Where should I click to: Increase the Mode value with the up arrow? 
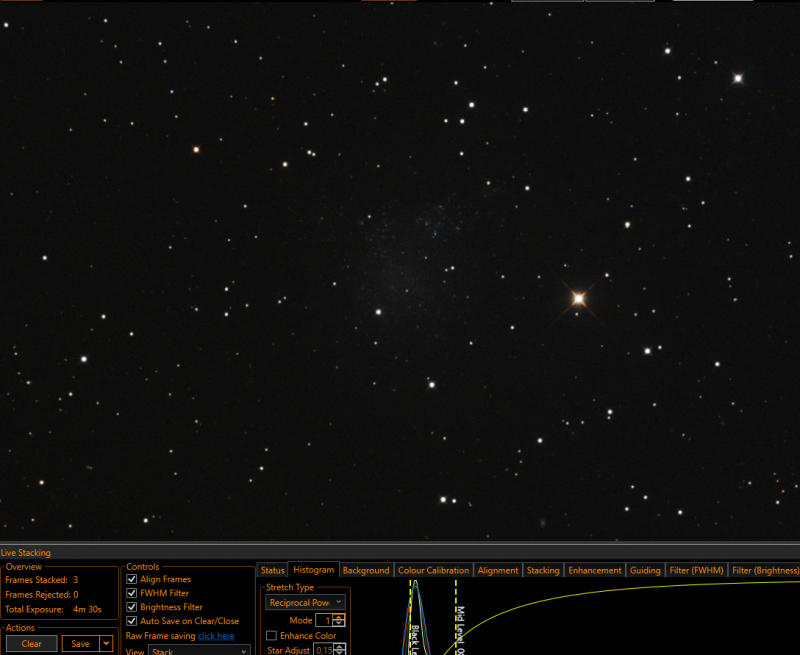(x=339, y=617)
